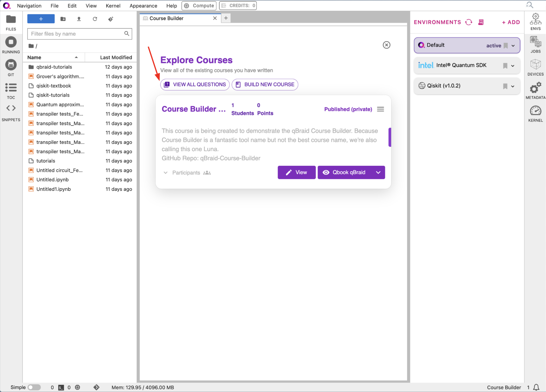Focus the Filter files by name field
Screen dimensions: 546x392
[x=80, y=34]
